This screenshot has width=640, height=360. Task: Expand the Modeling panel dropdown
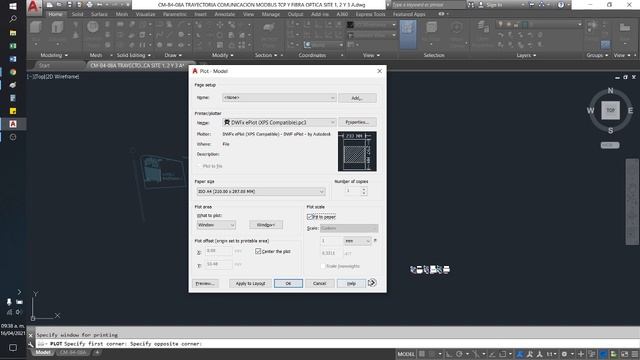54,55
